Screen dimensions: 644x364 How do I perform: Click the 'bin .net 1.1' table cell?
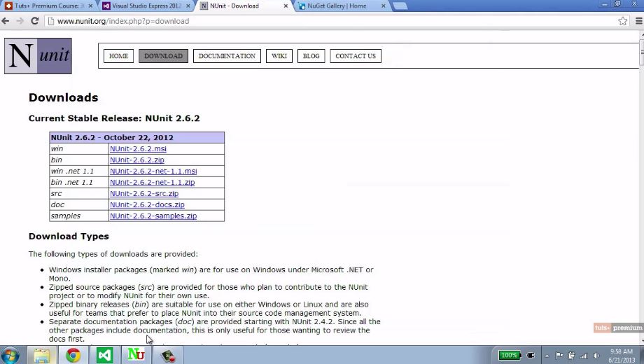pos(79,182)
